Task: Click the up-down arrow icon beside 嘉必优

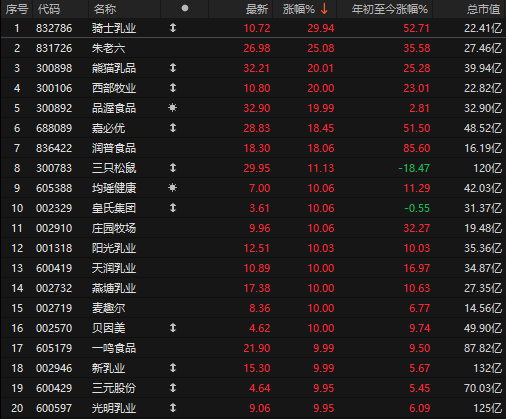Action: pos(173,128)
